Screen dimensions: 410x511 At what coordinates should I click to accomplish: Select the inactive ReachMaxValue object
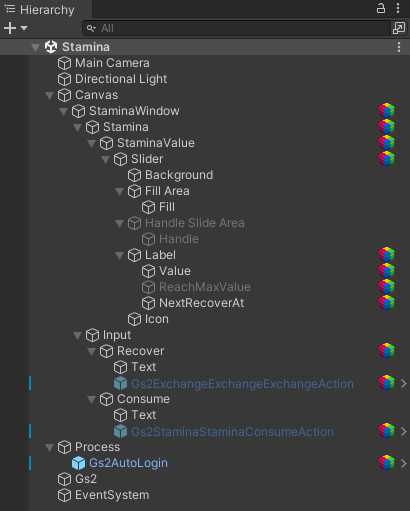pos(205,287)
